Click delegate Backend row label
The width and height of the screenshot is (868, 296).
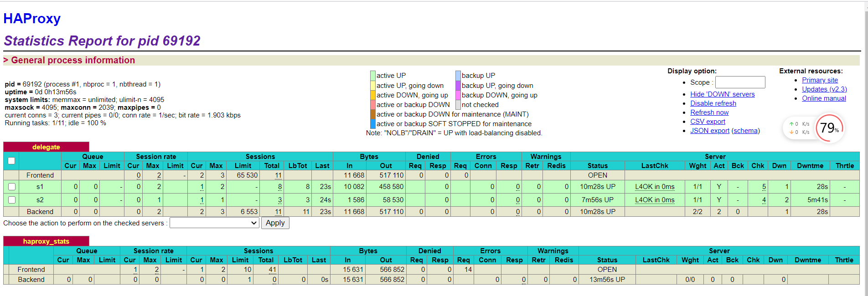click(40, 212)
